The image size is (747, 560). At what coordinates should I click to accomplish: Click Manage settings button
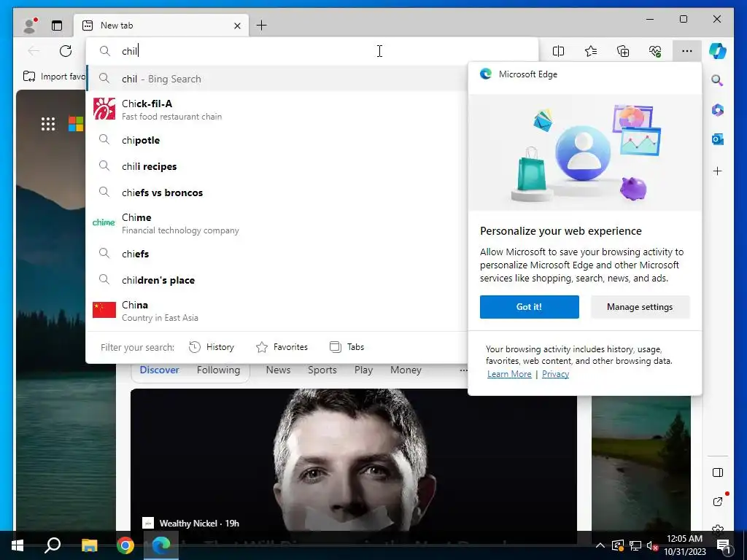pyautogui.click(x=640, y=307)
